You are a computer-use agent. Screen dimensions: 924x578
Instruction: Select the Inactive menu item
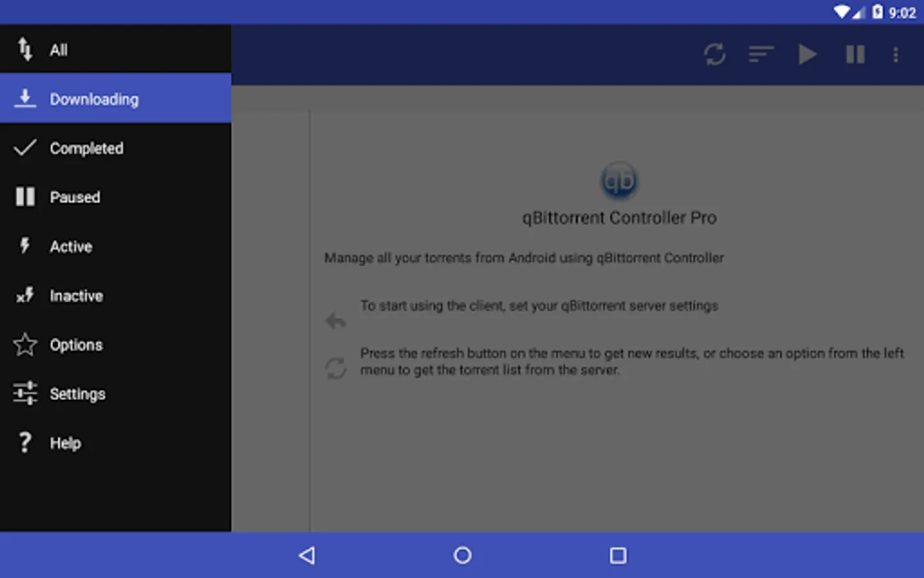pos(116,295)
